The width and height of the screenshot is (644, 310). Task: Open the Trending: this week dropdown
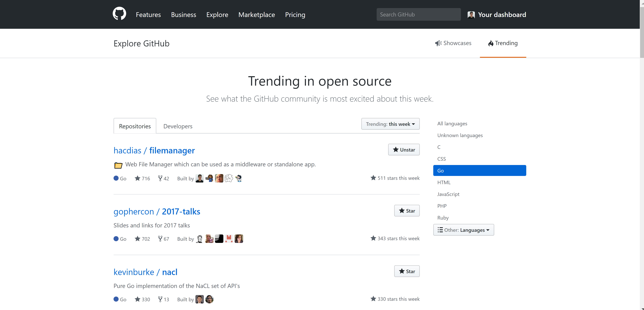390,124
